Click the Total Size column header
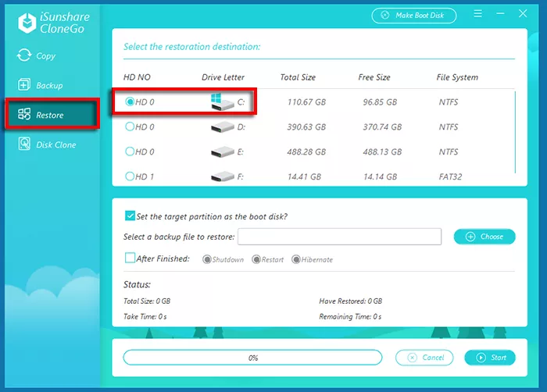The height and width of the screenshot is (392, 547). pos(298,77)
